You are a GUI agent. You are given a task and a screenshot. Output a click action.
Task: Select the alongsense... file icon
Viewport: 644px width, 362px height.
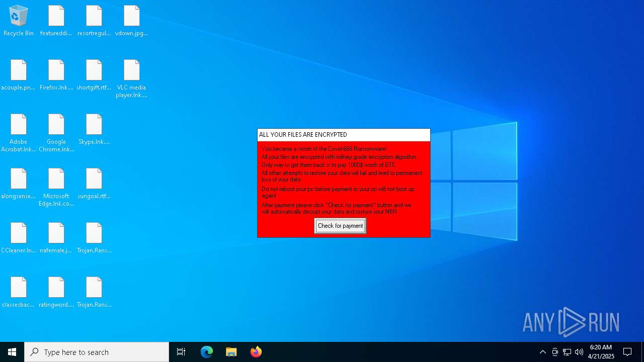19,184
